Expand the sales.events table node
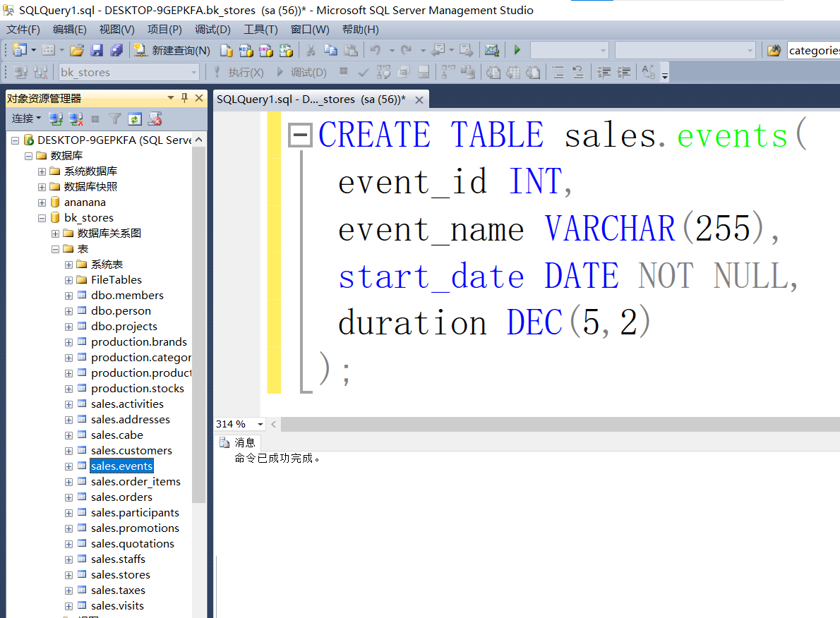Screen dimensions: 840x618 (68, 466)
